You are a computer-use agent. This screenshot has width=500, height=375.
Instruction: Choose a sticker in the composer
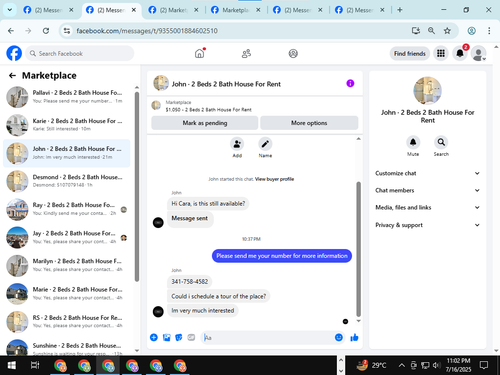(179, 337)
